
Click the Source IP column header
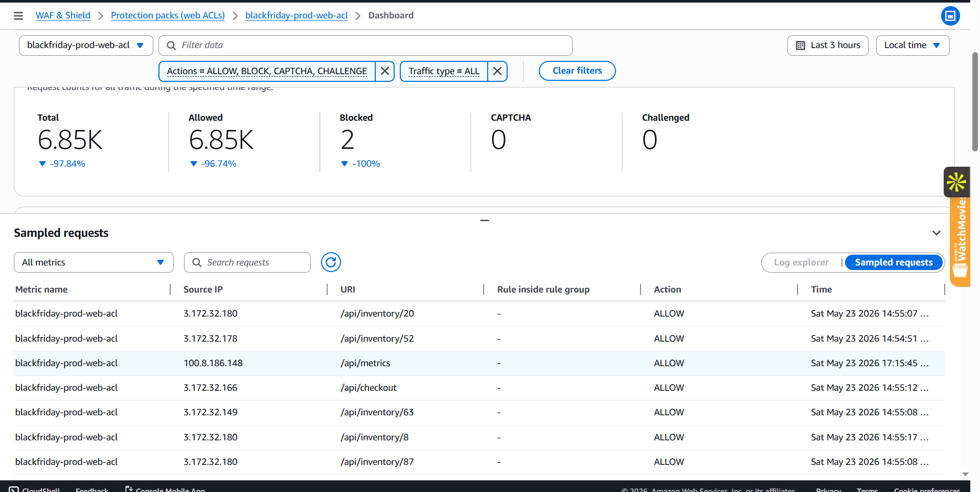(203, 289)
